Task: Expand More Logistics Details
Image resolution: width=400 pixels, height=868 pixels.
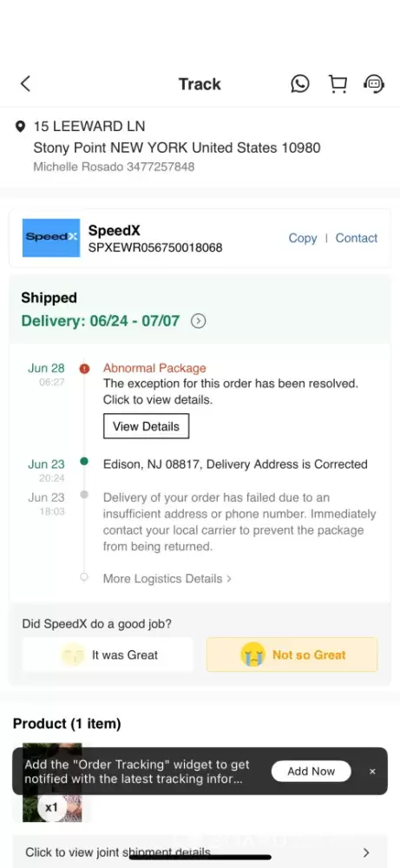Action: click(x=167, y=578)
